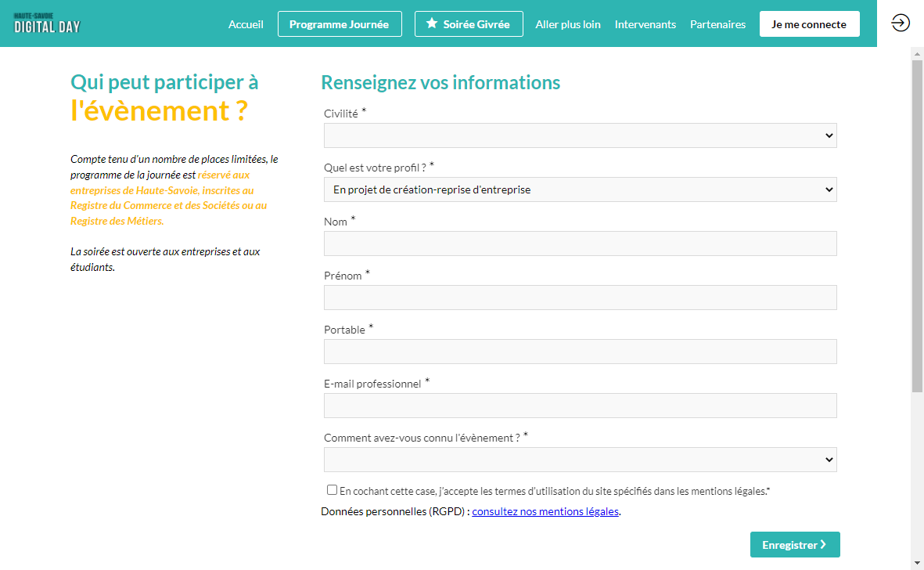Click the La soirée est ouverte paragraph
This screenshot has width=924, height=570.
click(x=165, y=259)
